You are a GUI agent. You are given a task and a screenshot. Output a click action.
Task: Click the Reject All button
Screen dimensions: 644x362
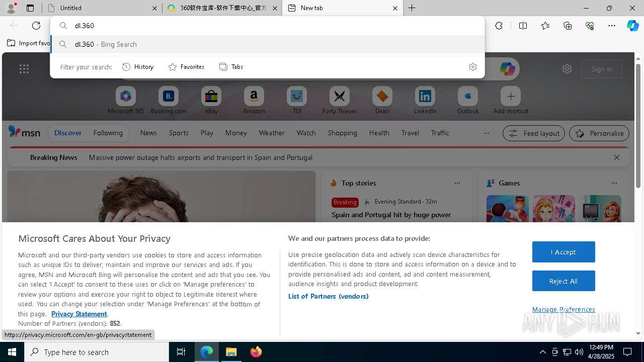pyautogui.click(x=563, y=281)
